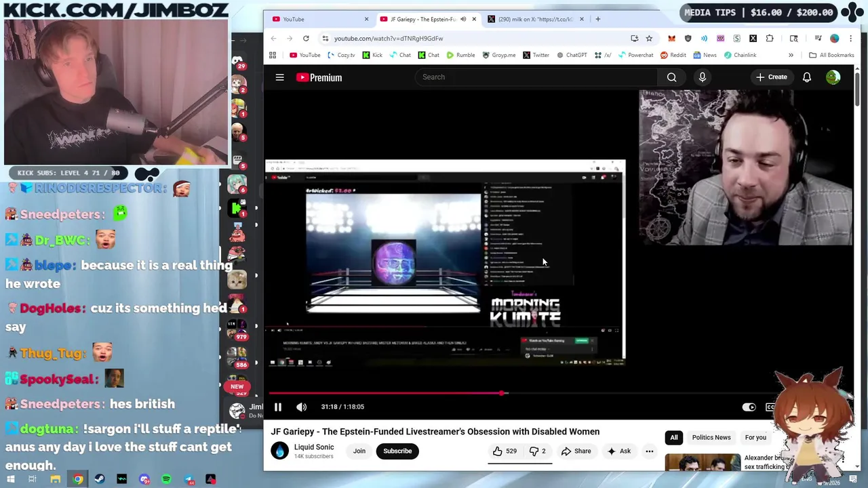Open the All Bookmarks folder
This screenshot has height=488, width=868.
point(831,55)
